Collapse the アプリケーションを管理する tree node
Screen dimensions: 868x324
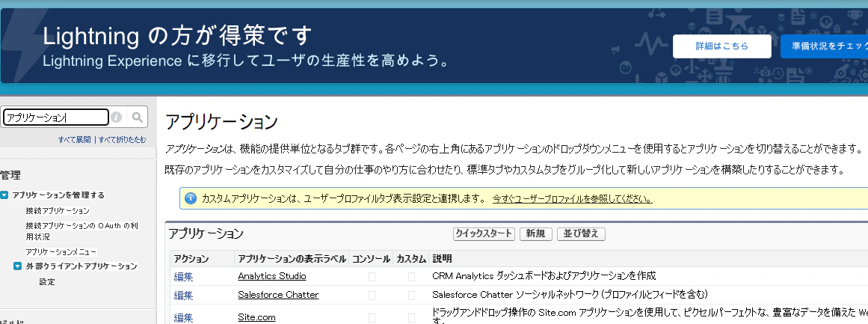[4, 195]
